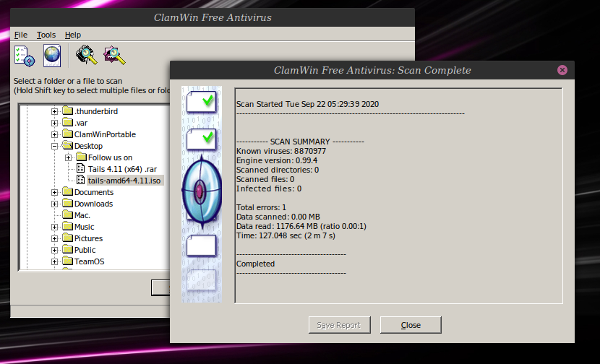
Task: Click the 'Completed' status line
Action: (x=255, y=264)
